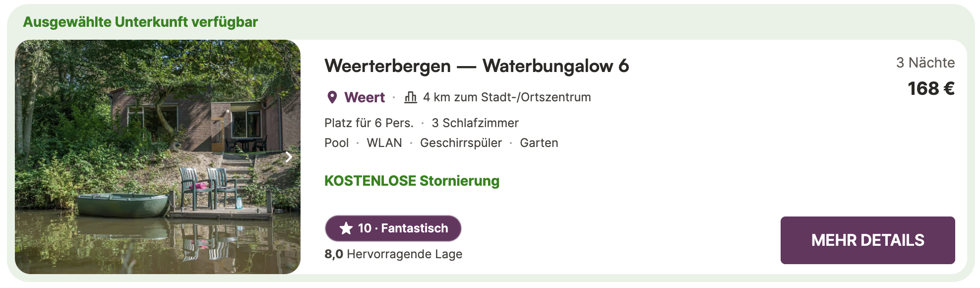Click the city centre distance icon
980x288 pixels.
(x=411, y=97)
